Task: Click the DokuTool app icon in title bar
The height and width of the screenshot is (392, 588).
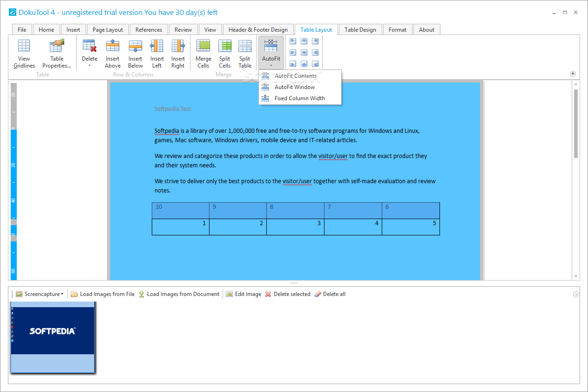Action: click(x=13, y=13)
